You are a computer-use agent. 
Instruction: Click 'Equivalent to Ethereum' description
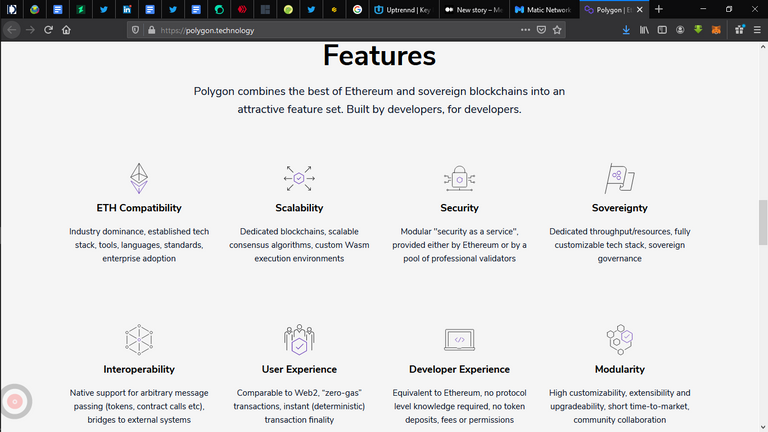coord(459,406)
